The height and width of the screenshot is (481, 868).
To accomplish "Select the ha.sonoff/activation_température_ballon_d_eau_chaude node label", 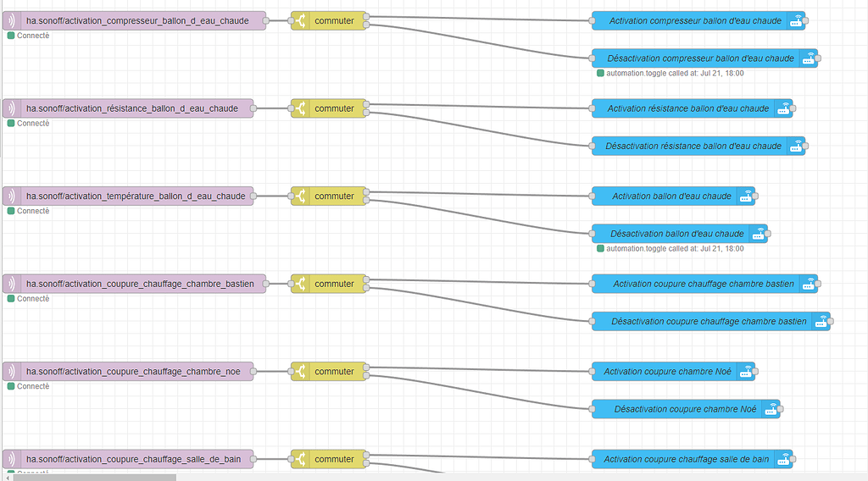I will point(136,196).
